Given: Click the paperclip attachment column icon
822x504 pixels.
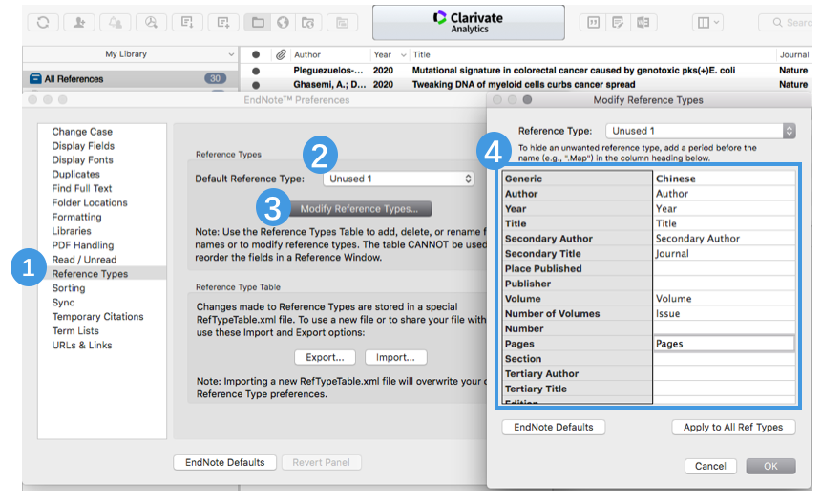Looking at the screenshot, I should (x=281, y=55).
